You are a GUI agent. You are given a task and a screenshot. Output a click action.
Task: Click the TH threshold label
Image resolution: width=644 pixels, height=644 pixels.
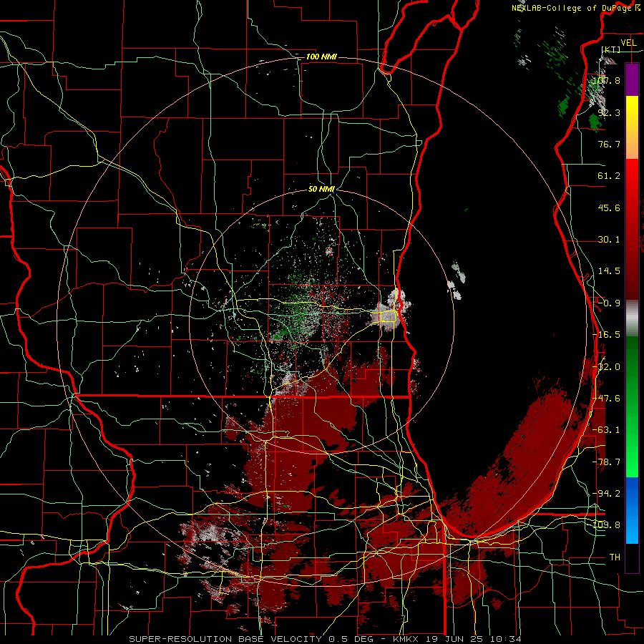615,557
